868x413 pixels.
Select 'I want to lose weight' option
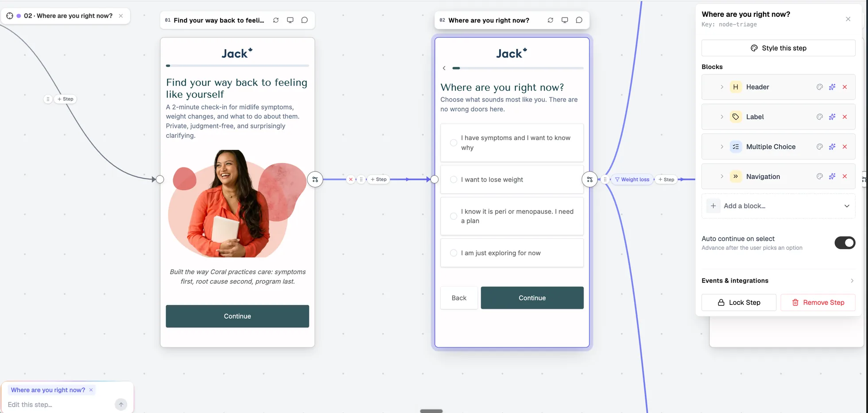point(512,179)
